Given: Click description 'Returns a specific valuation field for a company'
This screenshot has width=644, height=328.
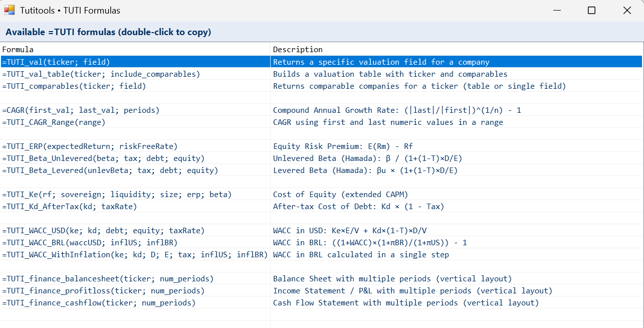Looking at the screenshot, I should [x=381, y=62].
